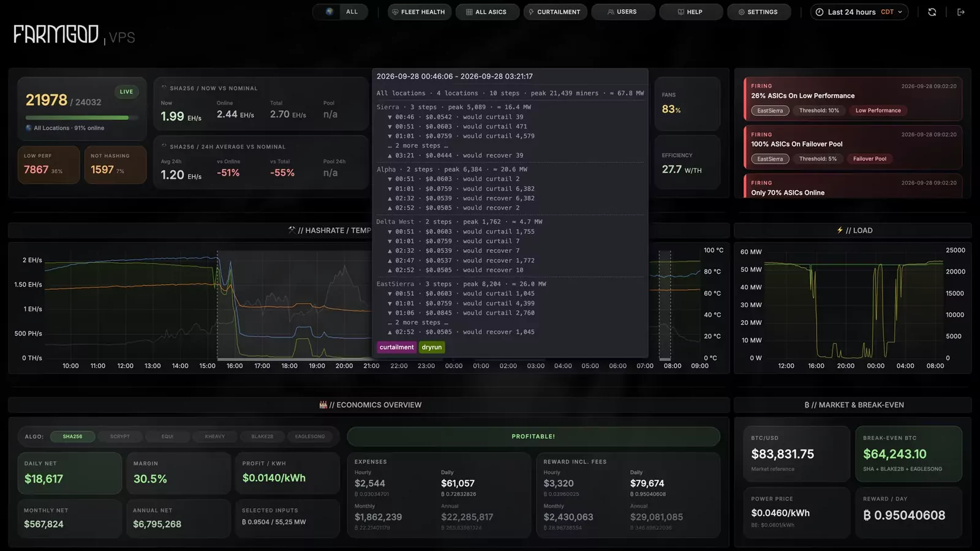980x551 pixels.
Task: Click the Margin 30.5% card
Action: tap(178, 473)
